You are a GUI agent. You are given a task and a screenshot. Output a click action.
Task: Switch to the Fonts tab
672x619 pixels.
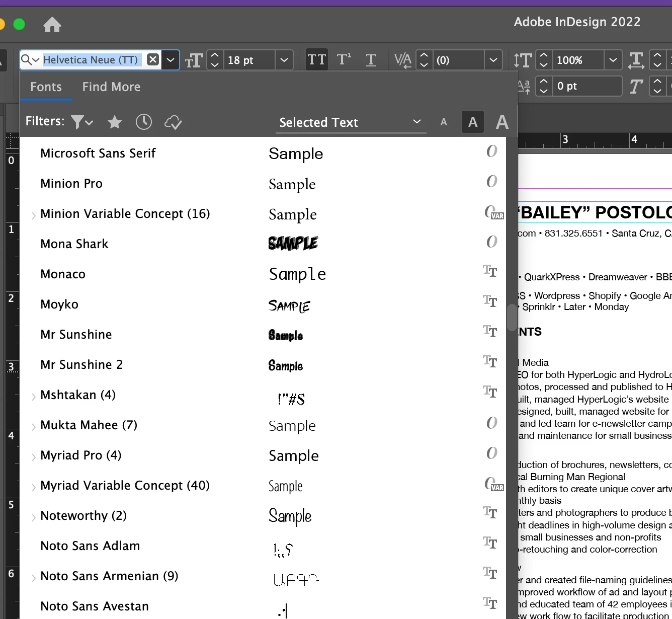click(46, 87)
